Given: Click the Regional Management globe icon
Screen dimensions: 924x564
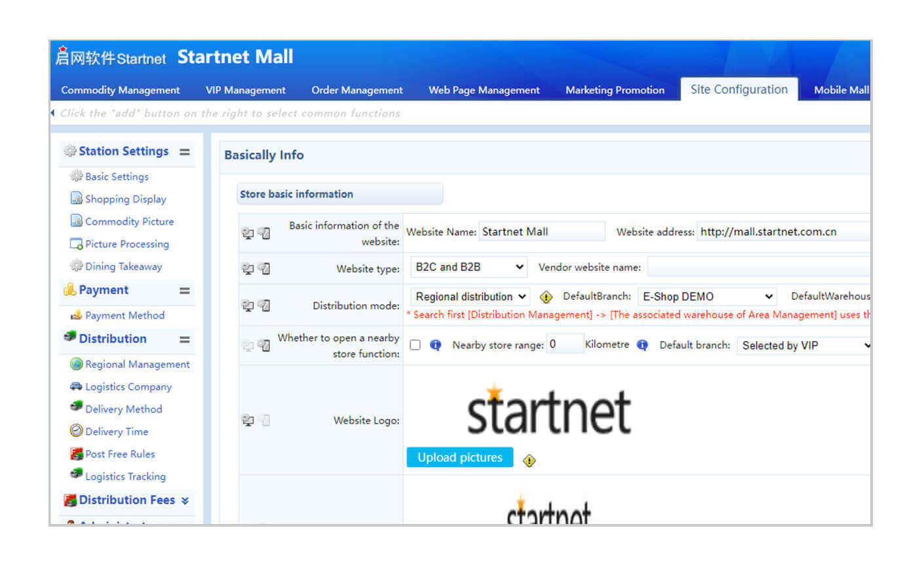Looking at the screenshot, I should tap(76, 364).
